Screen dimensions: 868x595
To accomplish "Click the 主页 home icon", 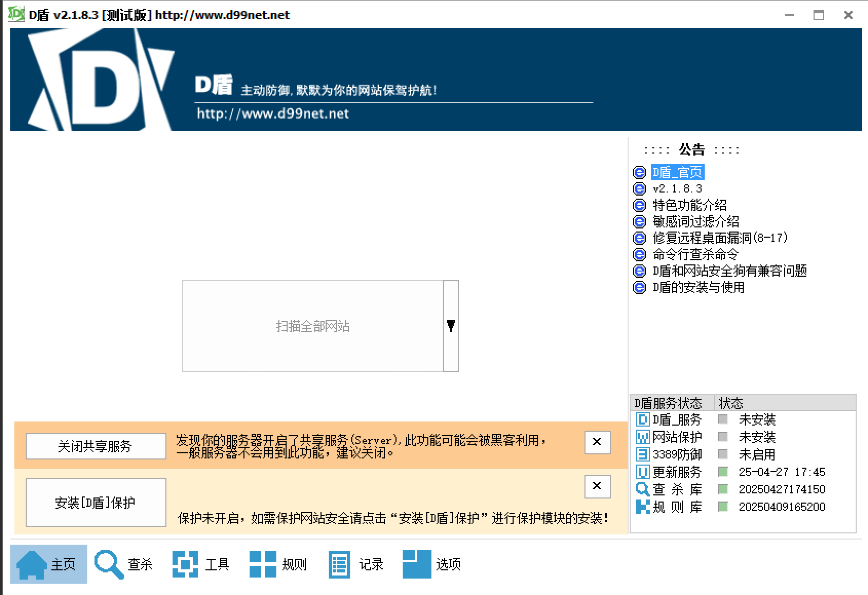I will (32, 564).
